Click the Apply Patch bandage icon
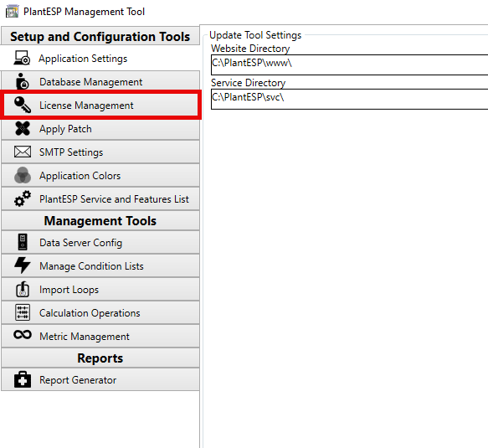 [x=23, y=128]
